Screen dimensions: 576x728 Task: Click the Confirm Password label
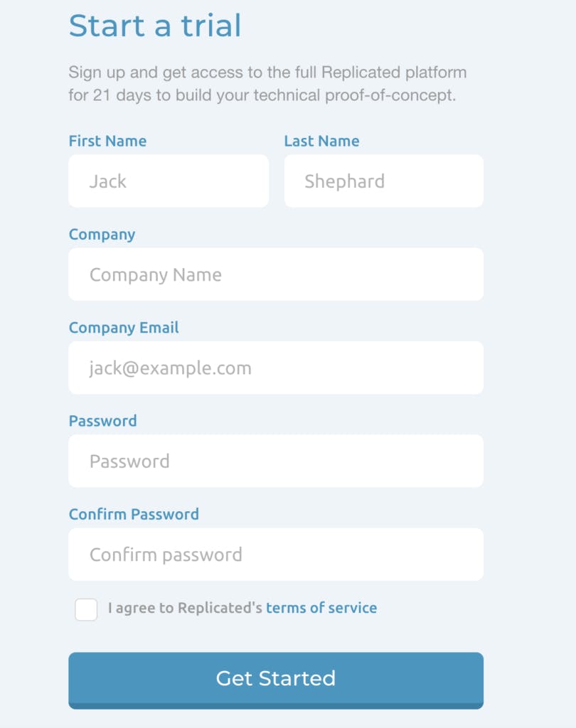pyautogui.click(x=134, y=514)
